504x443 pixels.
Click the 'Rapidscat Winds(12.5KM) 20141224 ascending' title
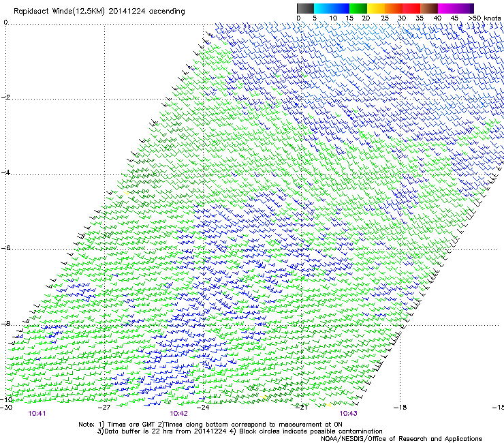coord(99,12)
